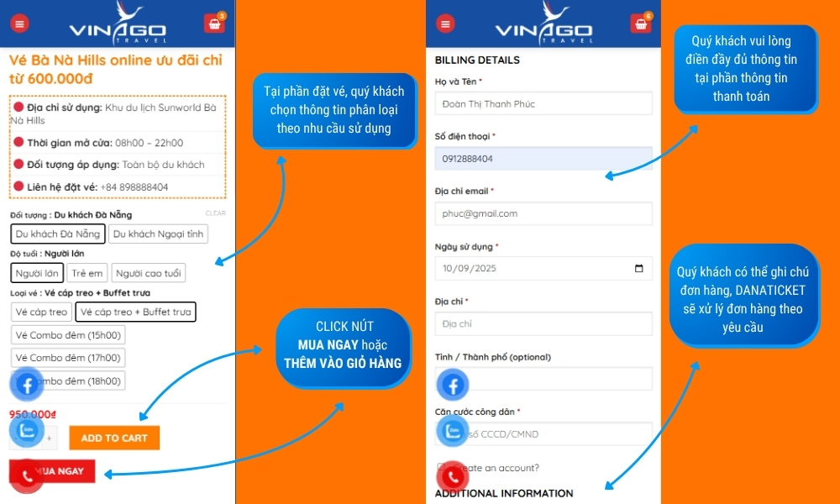840x504 pixels.
Task: Choose Vé Combo đêm (17h00) option
Action: point(68,358)
